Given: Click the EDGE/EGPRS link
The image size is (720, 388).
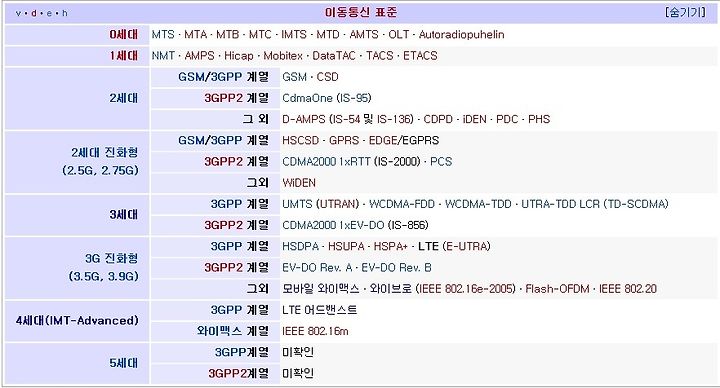Looking at the screenshot, I should (x=404, y=140).
